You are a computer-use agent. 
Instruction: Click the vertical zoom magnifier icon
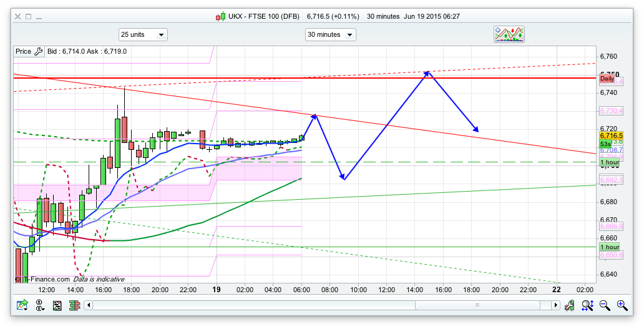click(x=587, y=305)
